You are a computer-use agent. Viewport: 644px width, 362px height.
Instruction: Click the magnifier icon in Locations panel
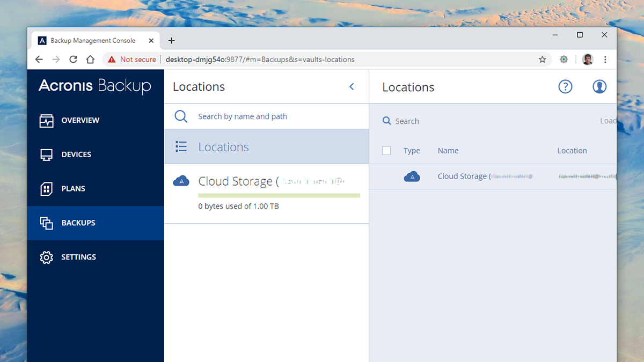point(181,116)
